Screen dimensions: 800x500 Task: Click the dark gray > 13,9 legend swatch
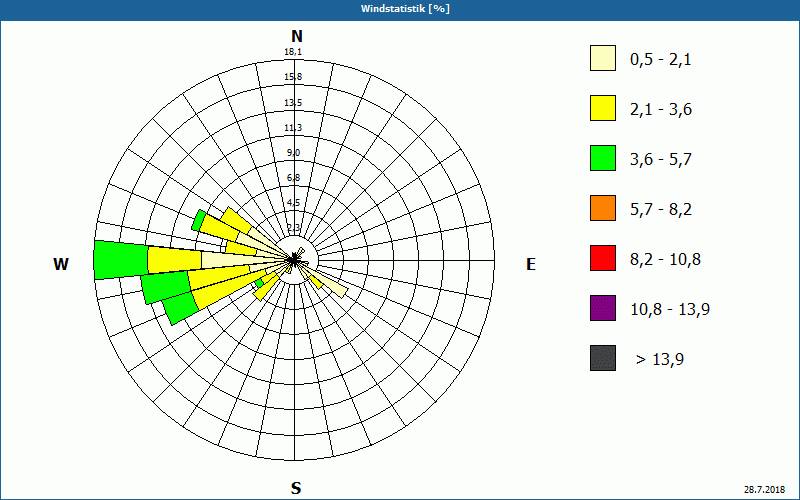tap(603, 358)
